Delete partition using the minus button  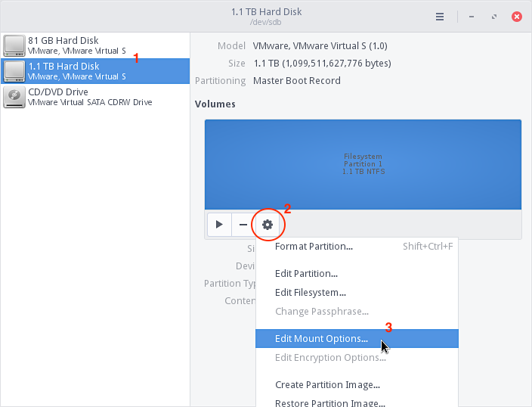click(x=243, y=225)
